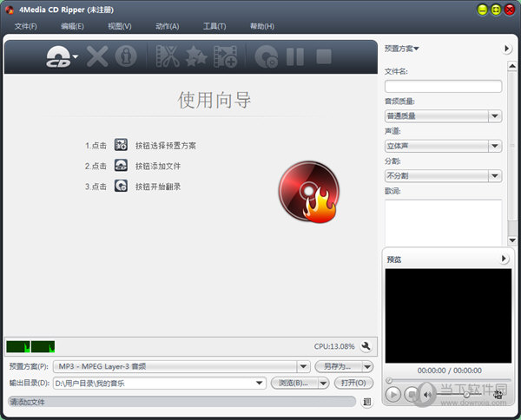Screen dimensions: 521x420
Task: Click the preview Stop button
Action: (x=412, y=395)
